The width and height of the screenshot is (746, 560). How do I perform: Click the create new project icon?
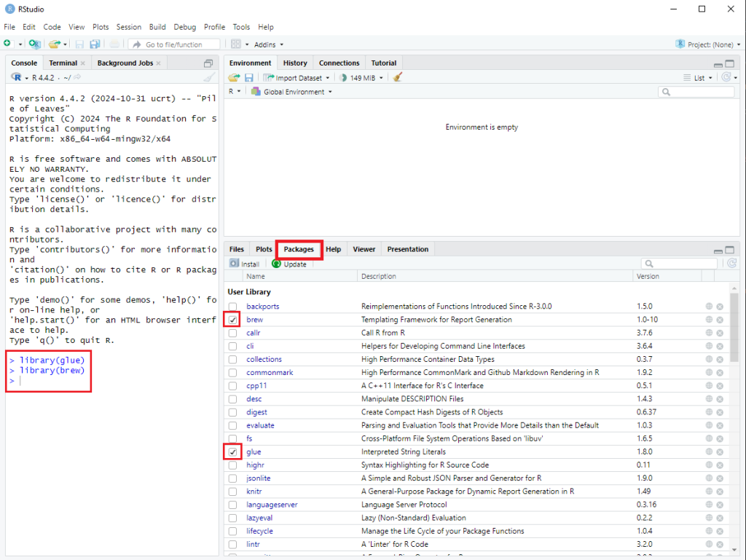[34, 44]
